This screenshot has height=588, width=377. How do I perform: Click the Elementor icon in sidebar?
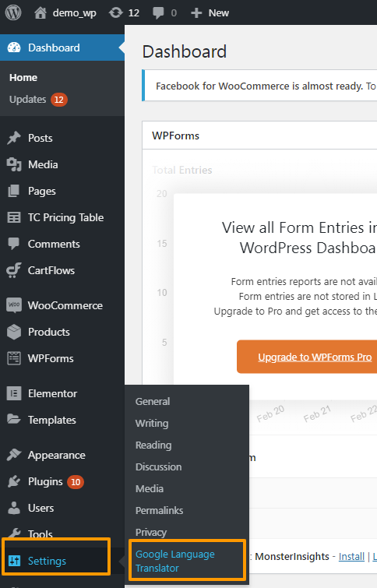pos(14,393)
